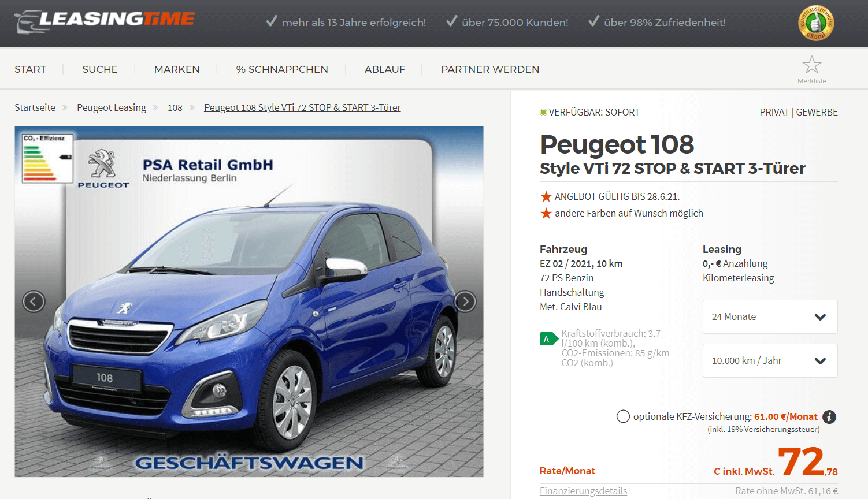Show the previous car photo
The height and width of the screenshot is (499, 868).
[x=34, y=301]
